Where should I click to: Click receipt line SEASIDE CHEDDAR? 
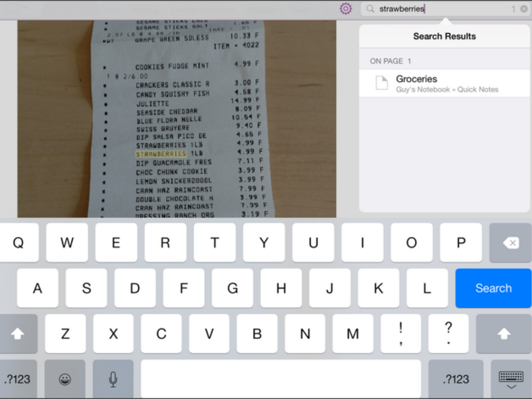click(167, 112)
